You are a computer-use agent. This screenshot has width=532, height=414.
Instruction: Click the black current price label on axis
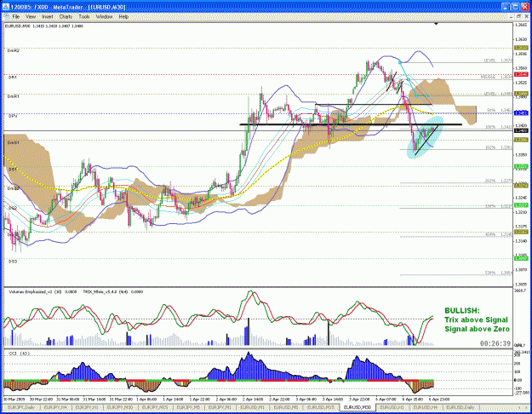[x=521, y=130]
